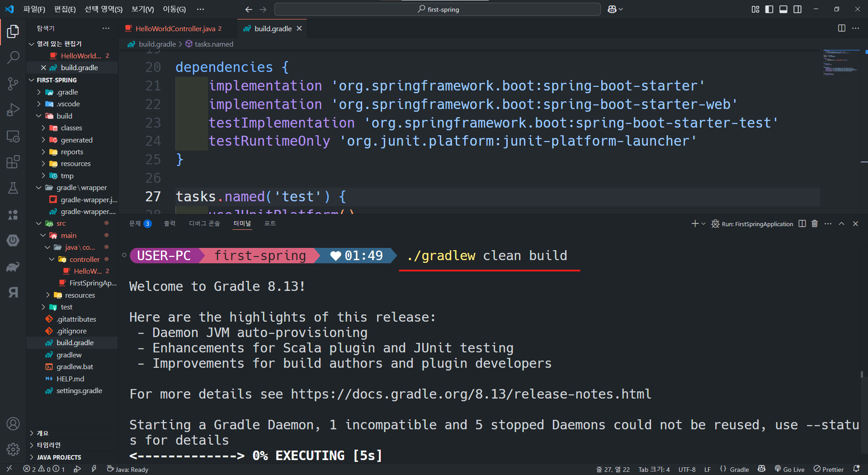Show errors and warnings from status bar

(44, 469)
